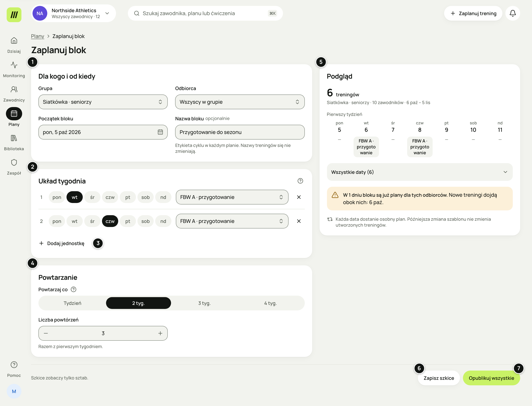This screenshot has height=406, width=532.
Task: Expand Wszystkie daty (6)
Action: (420, 172)
